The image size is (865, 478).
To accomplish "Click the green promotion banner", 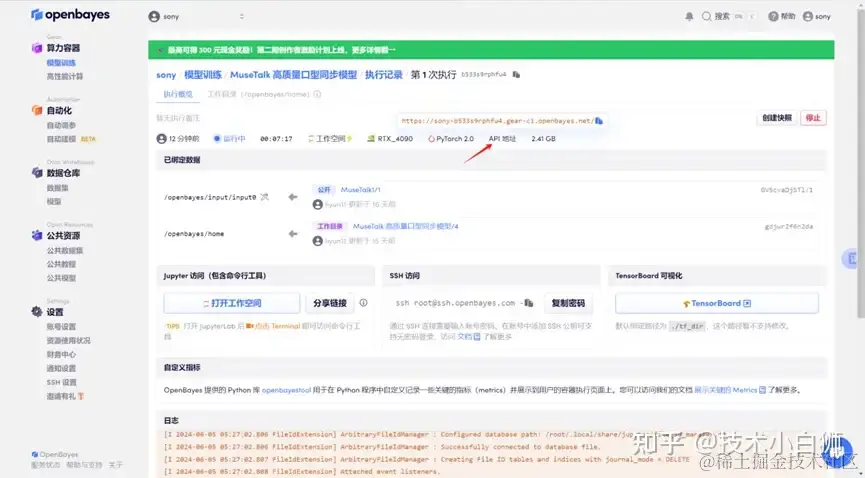I will [x=491, y=50].
